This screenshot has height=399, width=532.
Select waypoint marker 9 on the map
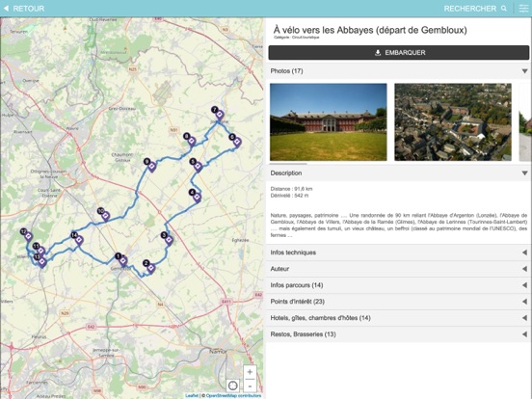152,166
